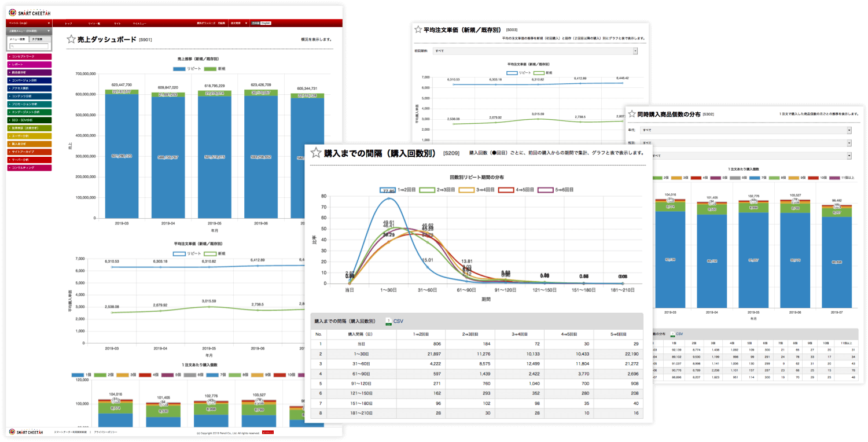Open トップ in the top navigation
The image size is (868, 442).
(69, 23)
